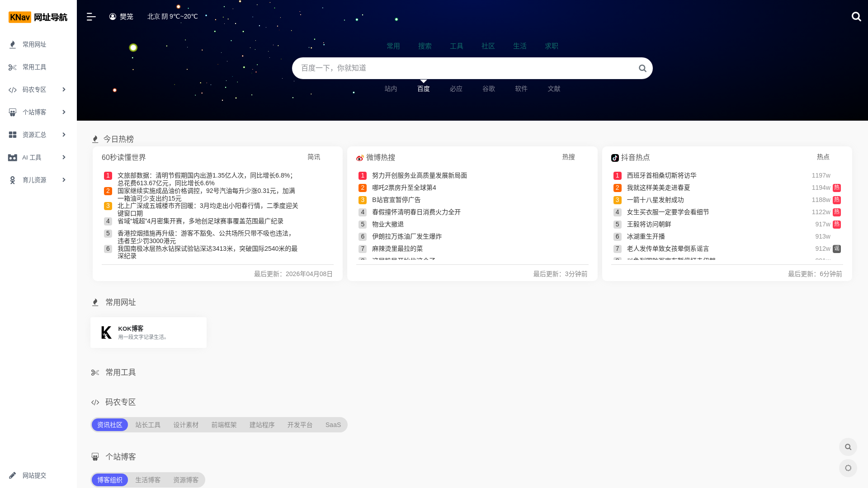Open the KOK博客 site card
Image resolution: width=868 pixels, height=488 pixels.
tap(148, 333)
